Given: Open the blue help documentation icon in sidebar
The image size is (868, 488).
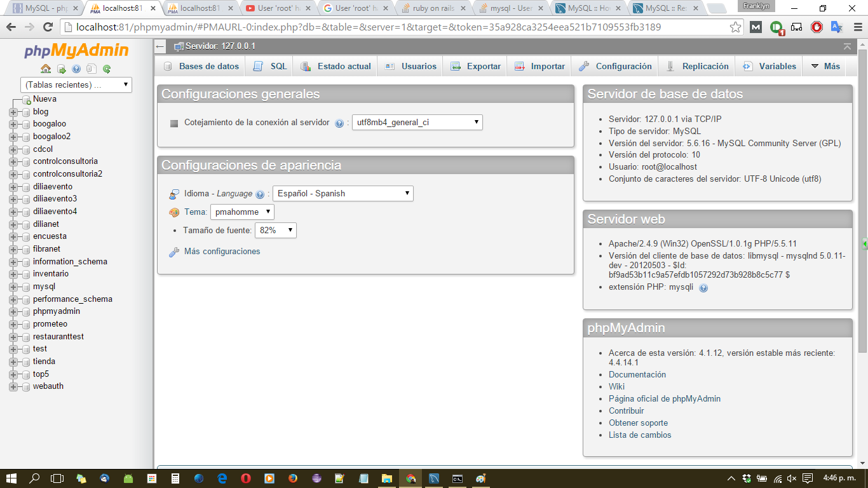Looking at the screenshot, I should (x=76, y=69).
